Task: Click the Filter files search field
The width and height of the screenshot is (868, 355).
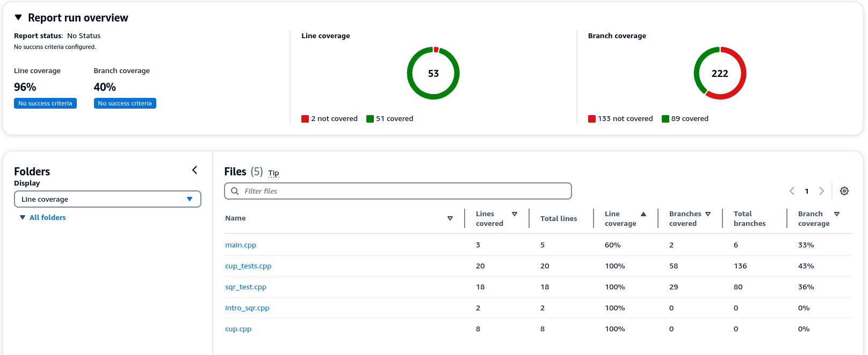Action: 397,191
